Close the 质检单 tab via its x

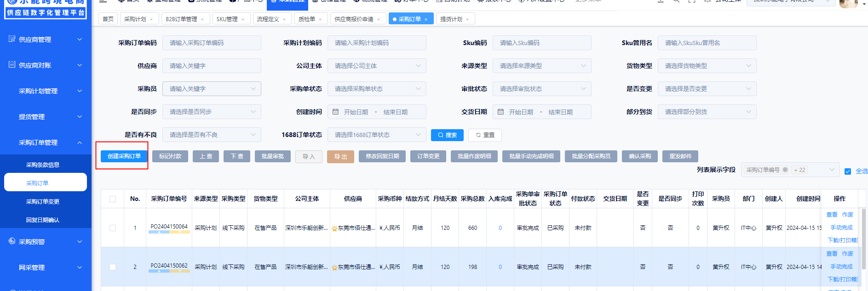(x=320, y=19)
